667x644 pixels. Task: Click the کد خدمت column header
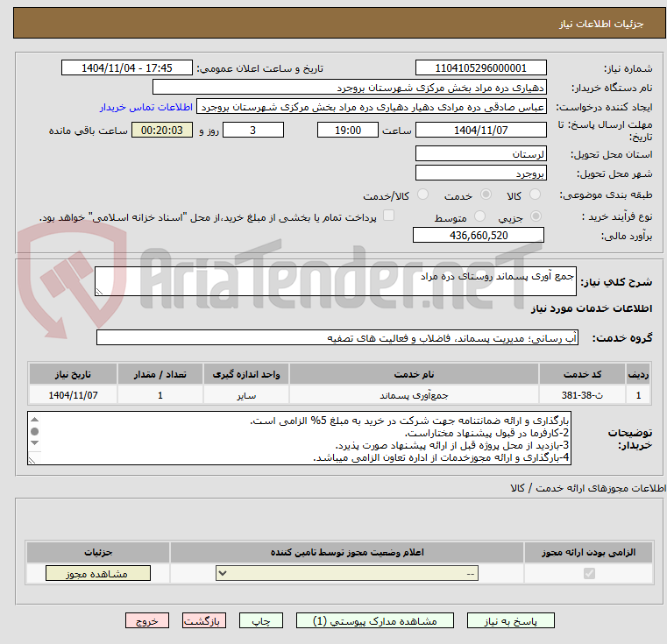pos(582,374)
